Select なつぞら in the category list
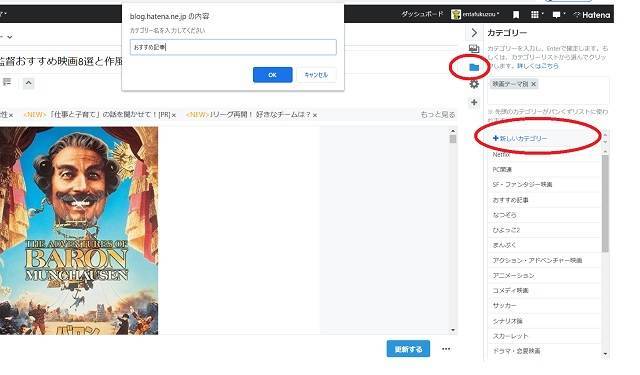 tap(545, 215)
